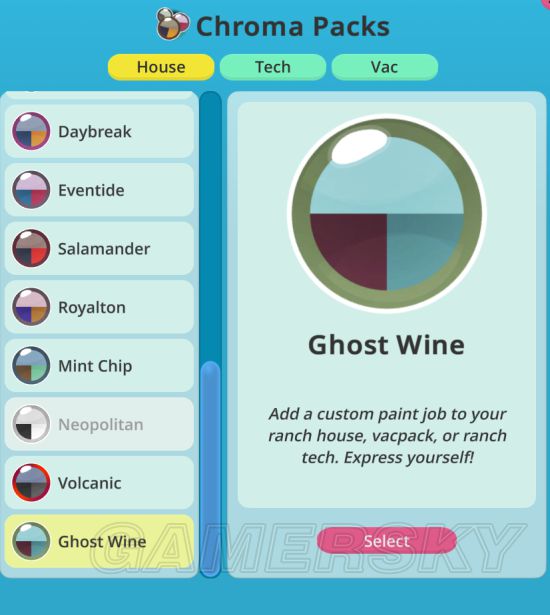Viewport: 550px width, 615px height.
Task: Switch to the House tab
Action: coord(161,67)
